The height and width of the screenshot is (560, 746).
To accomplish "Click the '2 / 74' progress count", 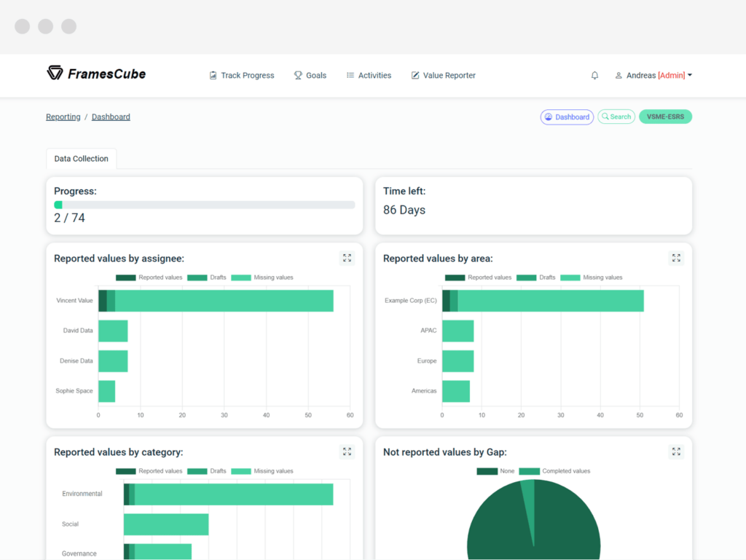I will [69, 218].
